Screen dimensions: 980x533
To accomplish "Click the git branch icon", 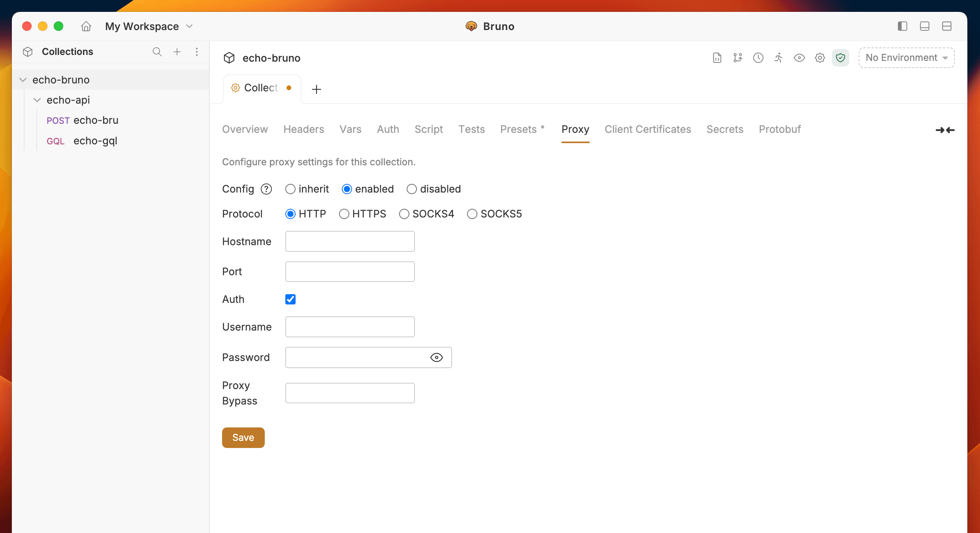I will [737, 58].
